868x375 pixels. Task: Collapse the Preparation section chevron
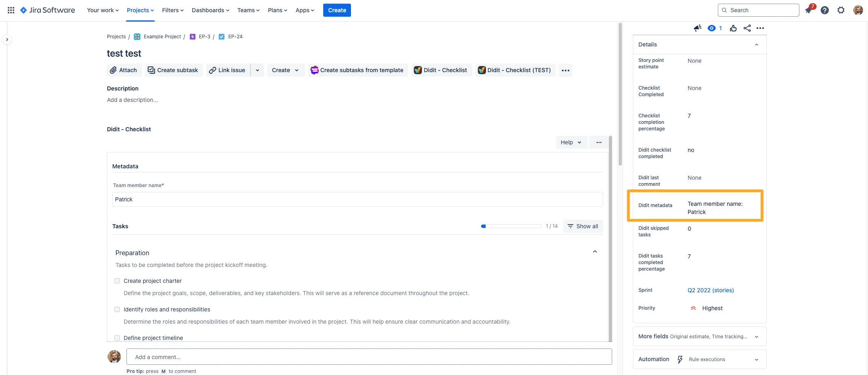[595, 252]
